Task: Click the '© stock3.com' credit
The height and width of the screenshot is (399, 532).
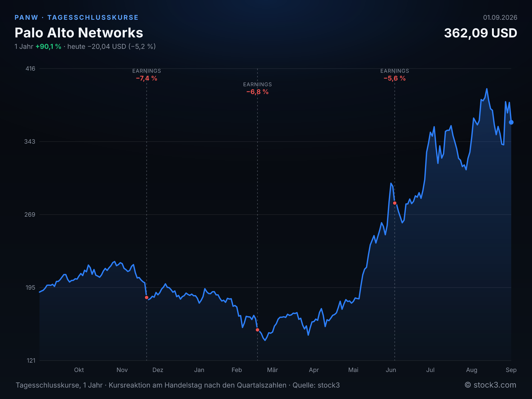Action: (x=490, y=385)
